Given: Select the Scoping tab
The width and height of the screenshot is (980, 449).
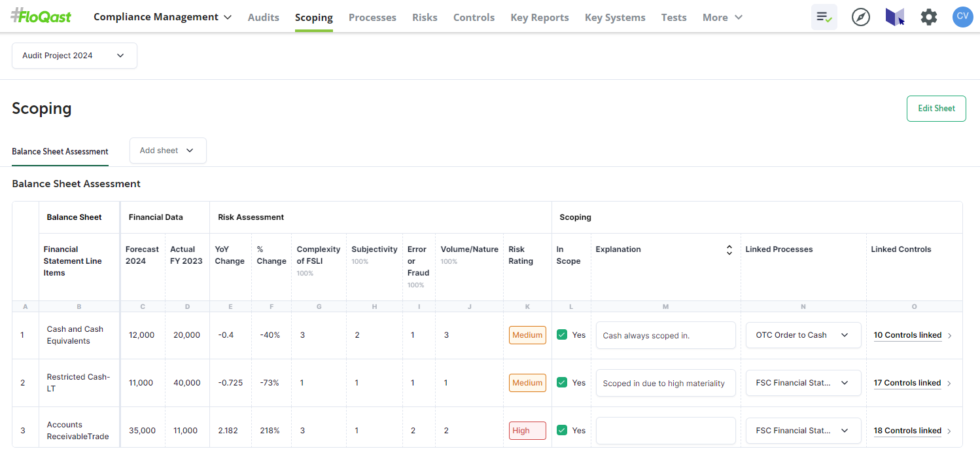Looking at the screenshot, I should (314, 18).
